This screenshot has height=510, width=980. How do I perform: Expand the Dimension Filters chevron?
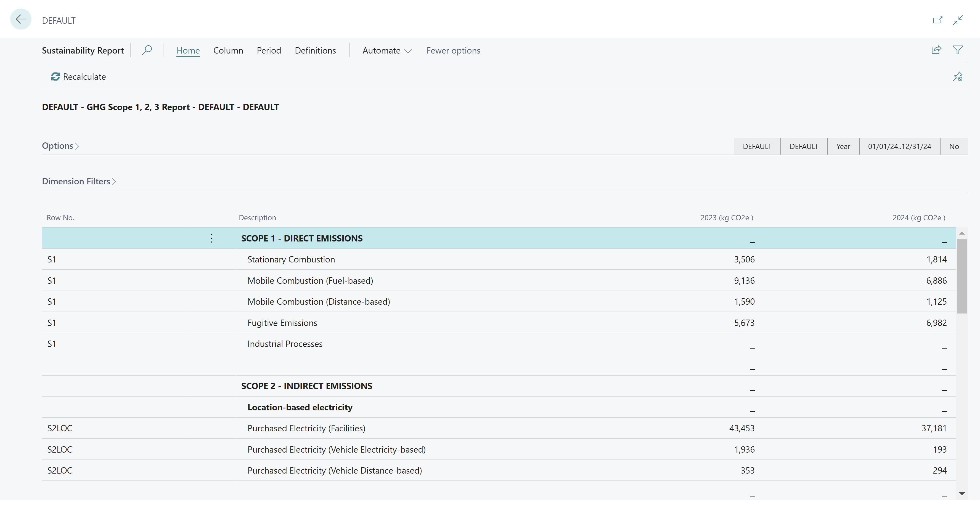[115, 181]
